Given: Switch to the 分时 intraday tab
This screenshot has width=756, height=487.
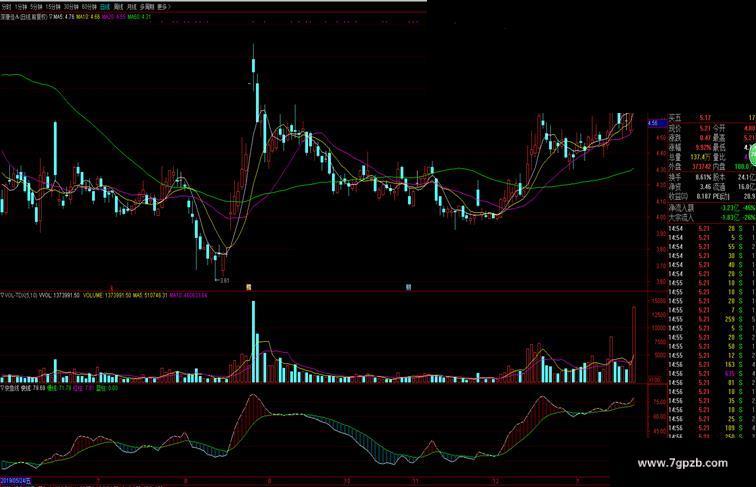Looking at the screenshot, I should pos(6,7).
